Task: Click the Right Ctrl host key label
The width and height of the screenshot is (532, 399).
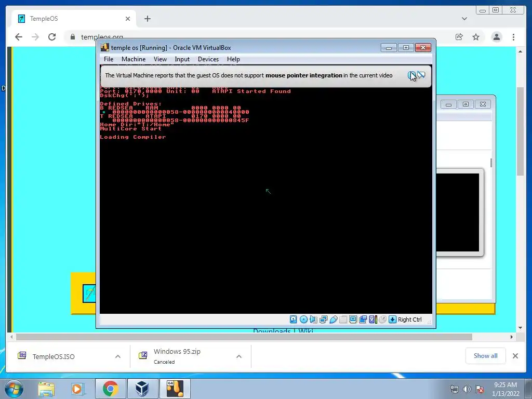Action: (410, 320)
